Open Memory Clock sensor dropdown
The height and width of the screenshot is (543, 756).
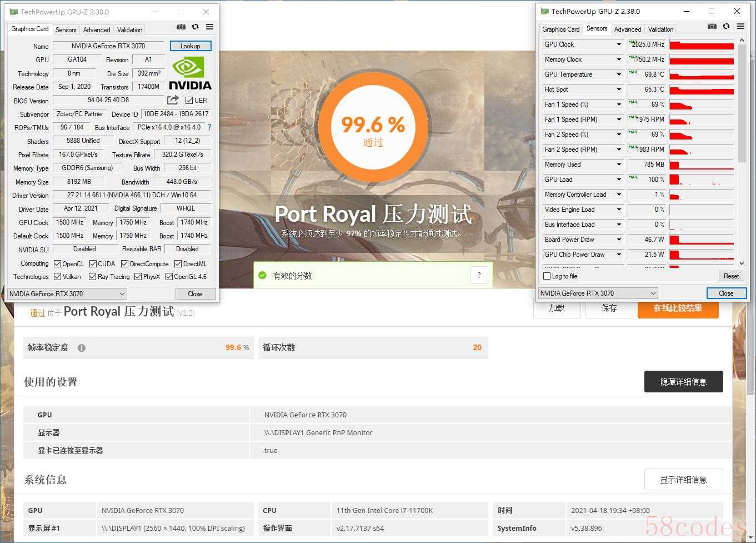coord(619,59)
